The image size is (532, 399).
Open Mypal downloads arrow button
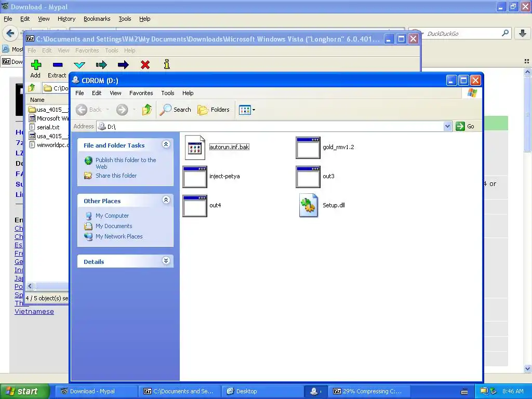523,33
